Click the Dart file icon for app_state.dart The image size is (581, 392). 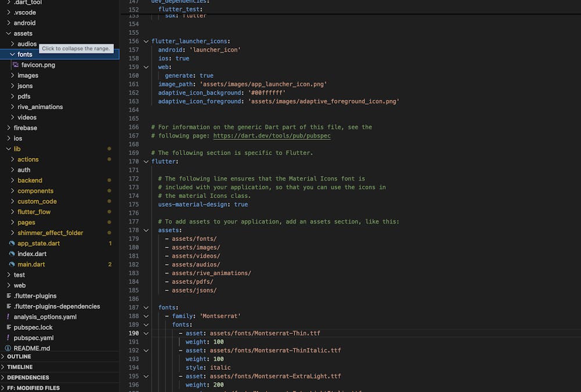[x=12, y=243]
